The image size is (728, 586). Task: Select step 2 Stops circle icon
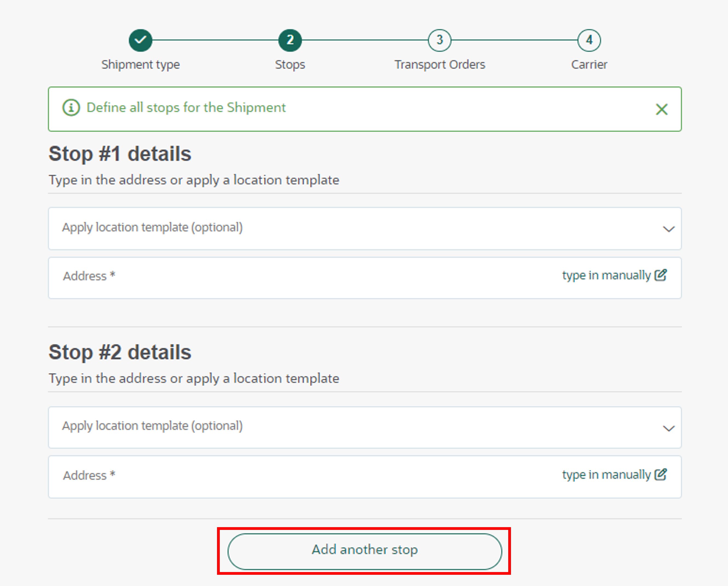pyautogui.click(x=290, y=40)
